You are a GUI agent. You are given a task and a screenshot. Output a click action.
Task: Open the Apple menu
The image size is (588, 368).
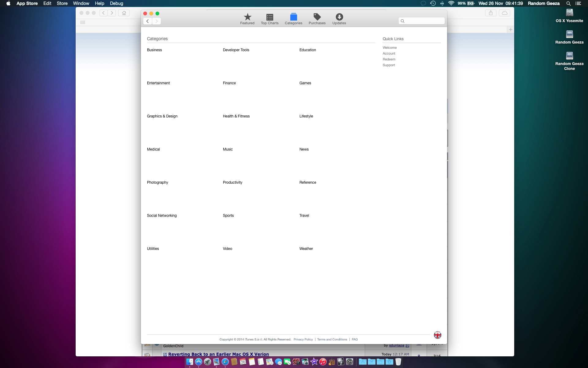8,3
